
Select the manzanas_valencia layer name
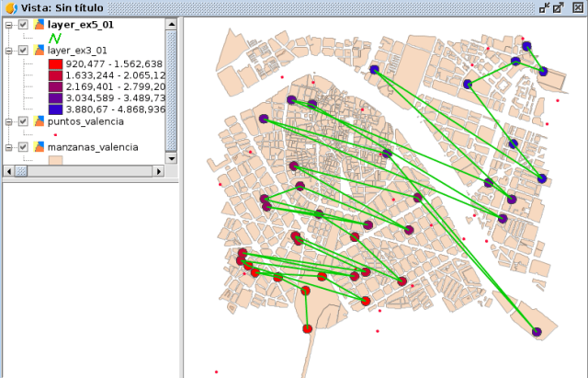pyautogui.click(x=93, y=146)
